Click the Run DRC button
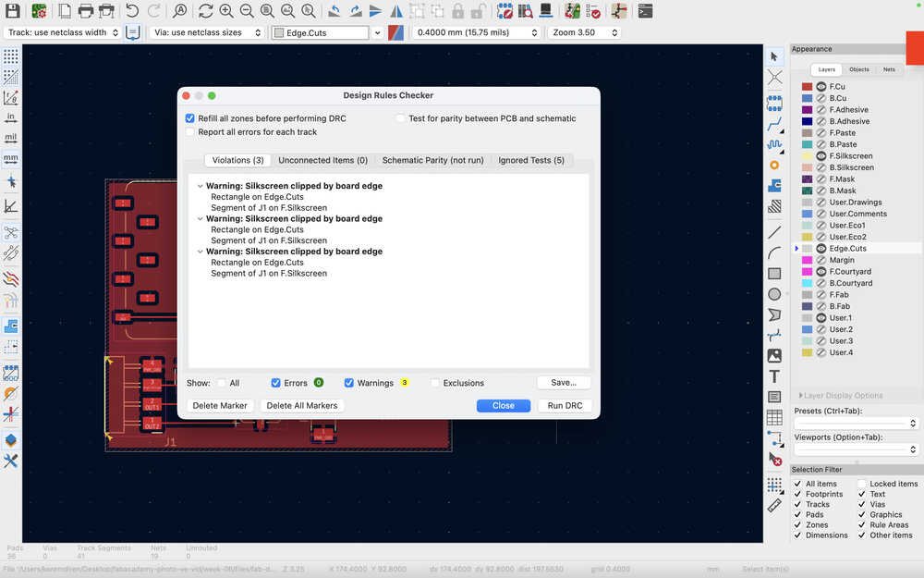 tap(565, 406)
